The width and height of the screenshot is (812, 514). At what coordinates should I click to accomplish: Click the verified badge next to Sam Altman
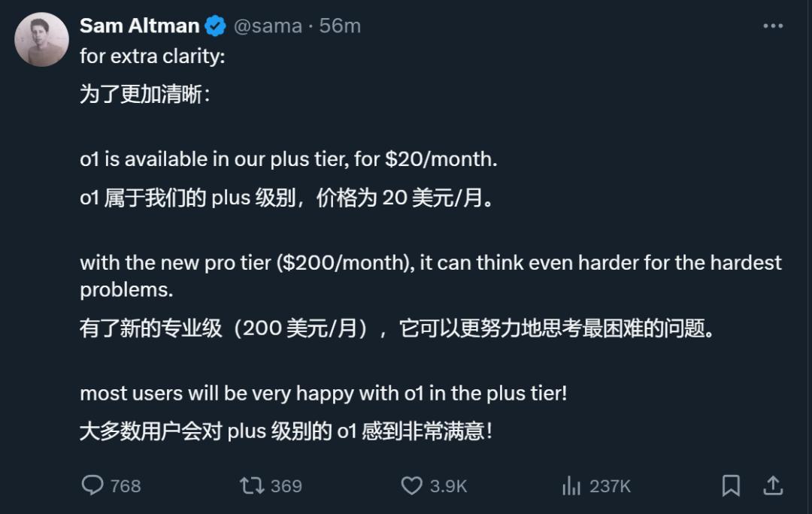(x=216, y=25)
